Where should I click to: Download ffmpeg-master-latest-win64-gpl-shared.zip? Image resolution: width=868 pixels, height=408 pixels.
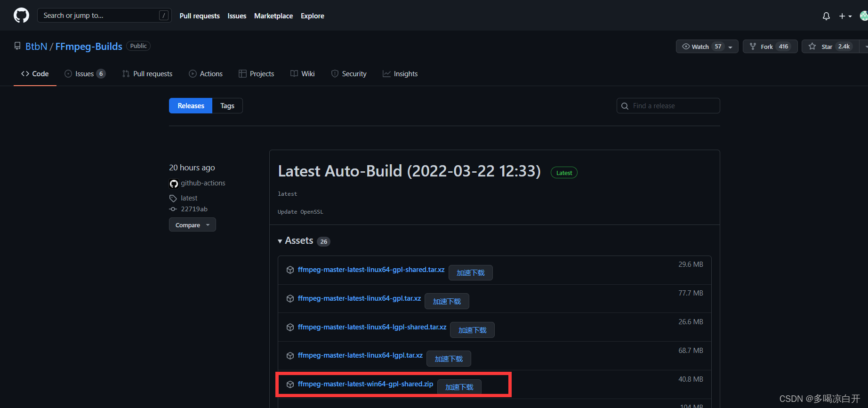365,384
